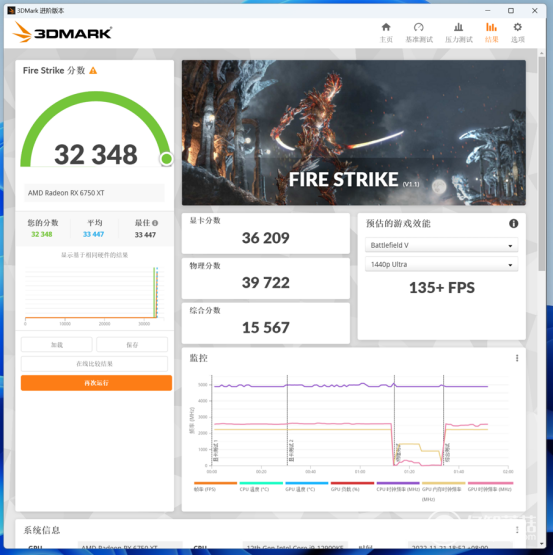The height and width of the screenshot is (556, 553).
Task: Open the Results (结果) bar chart icon
Action: click(x=491, y=32)
